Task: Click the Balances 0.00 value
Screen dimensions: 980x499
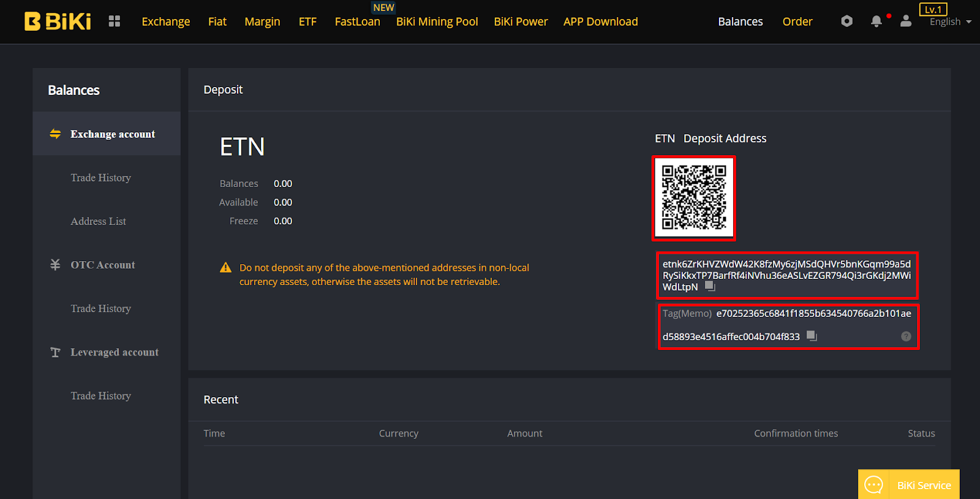Action: (x=283, y=183)
